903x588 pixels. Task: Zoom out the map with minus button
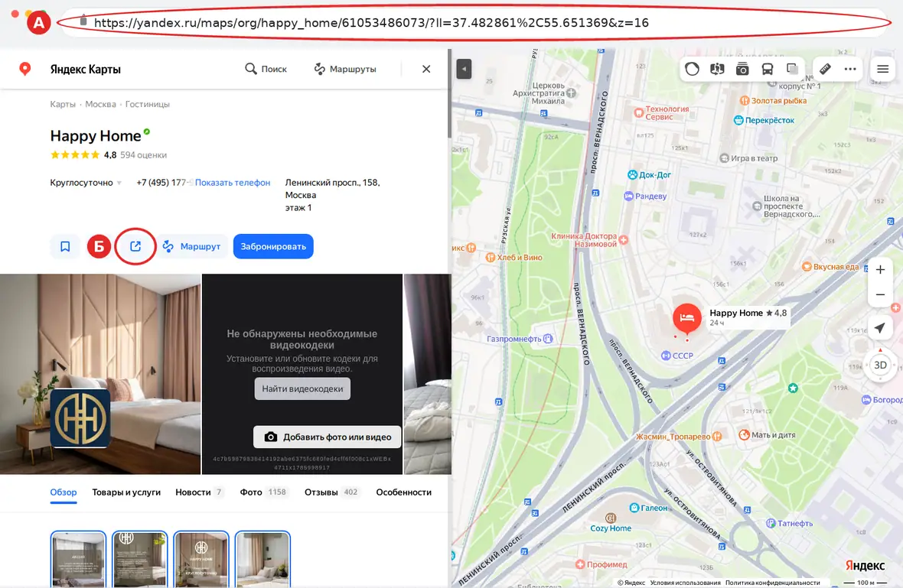click(880, 294)
